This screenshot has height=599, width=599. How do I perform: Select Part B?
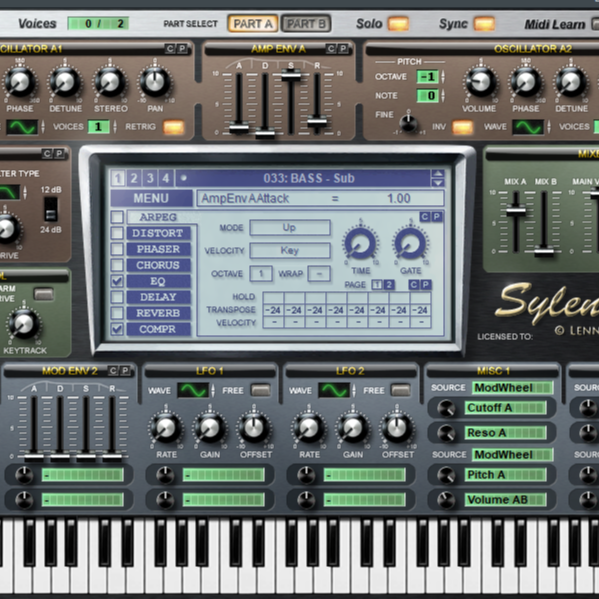(x=306, y=24)
